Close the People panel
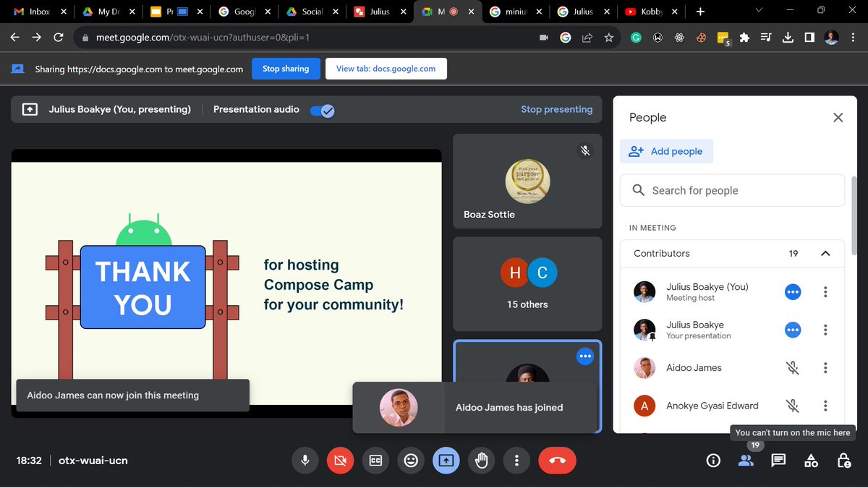Image resolution: width=868 pixels, height=488 pixels. 838,117
